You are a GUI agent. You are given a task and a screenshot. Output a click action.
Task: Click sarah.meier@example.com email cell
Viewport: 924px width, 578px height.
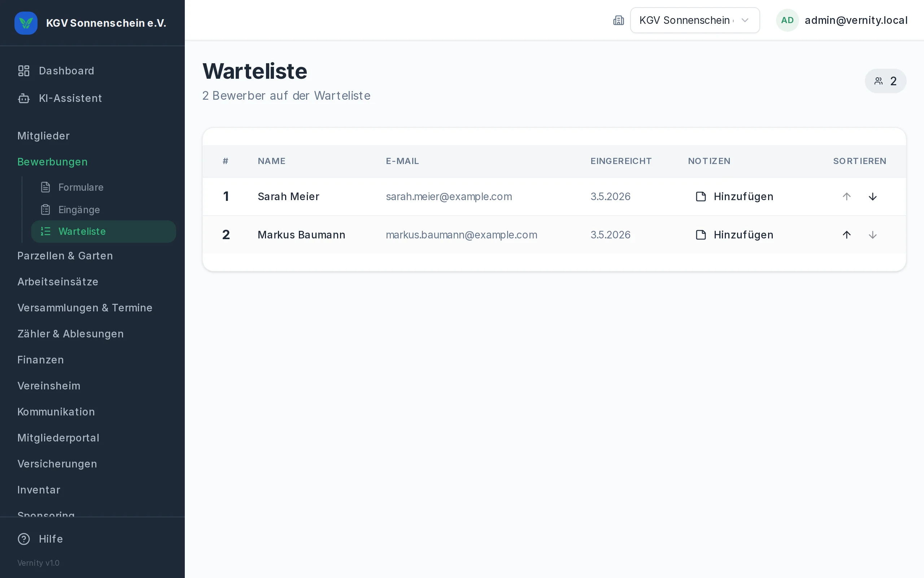click(449, 197)
